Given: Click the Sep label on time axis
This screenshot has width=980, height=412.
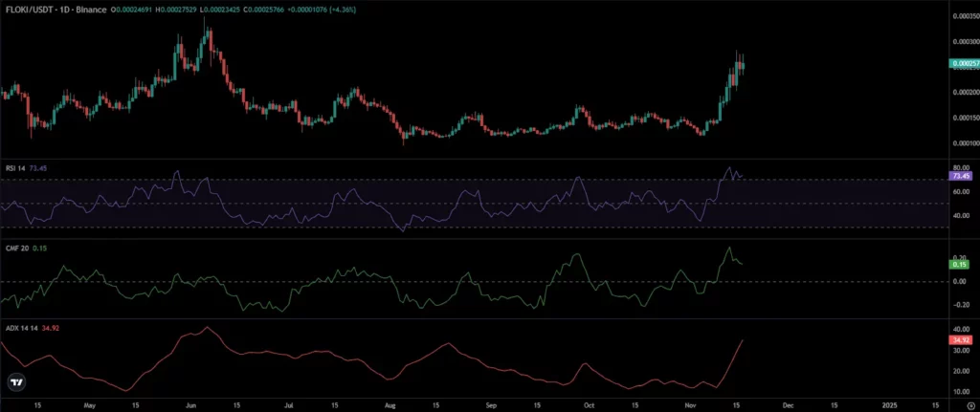Looking at the screenshot, I should 490,405.
